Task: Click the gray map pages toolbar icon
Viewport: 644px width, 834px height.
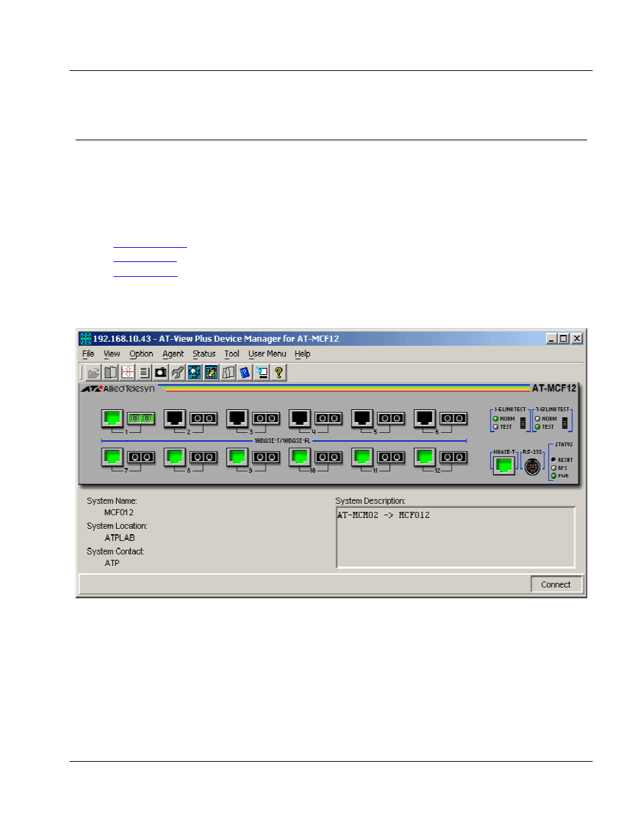Action: tap(228, 372)
